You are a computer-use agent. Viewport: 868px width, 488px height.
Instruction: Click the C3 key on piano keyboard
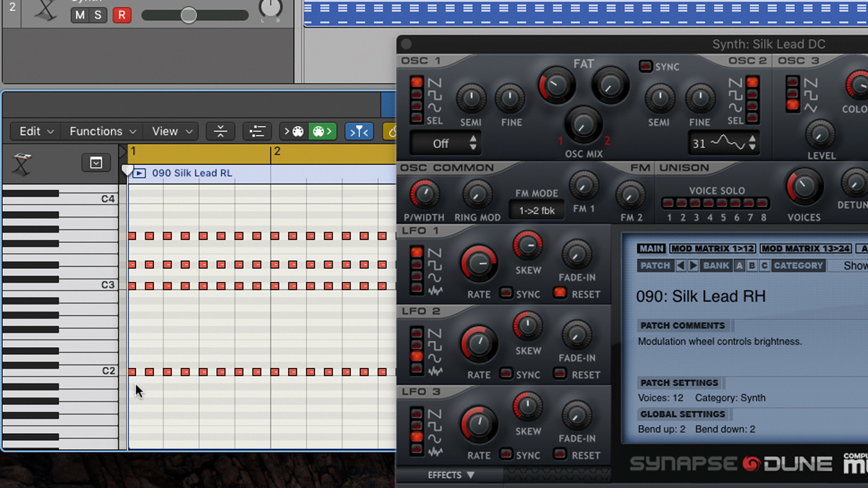tap(59, 286)
